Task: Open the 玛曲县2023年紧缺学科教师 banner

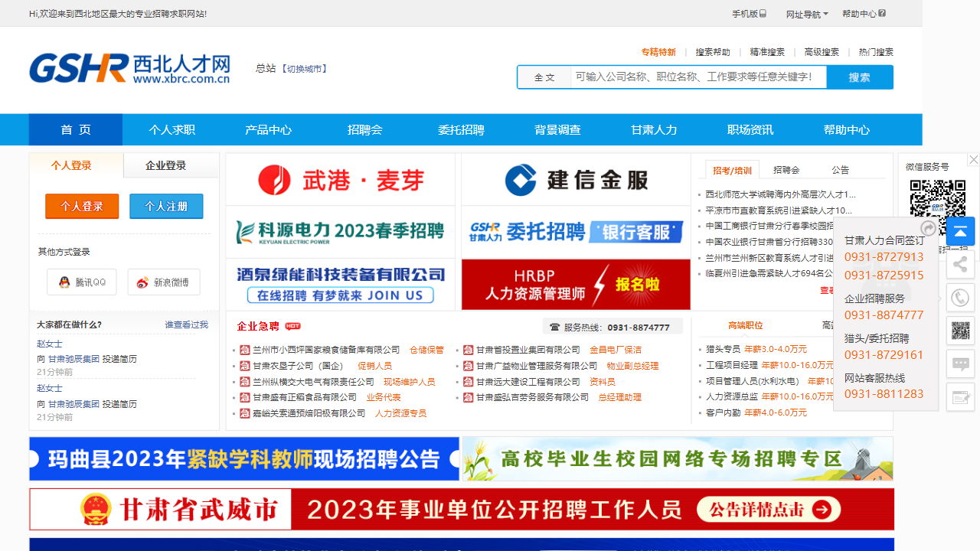Action: point(244,459)
